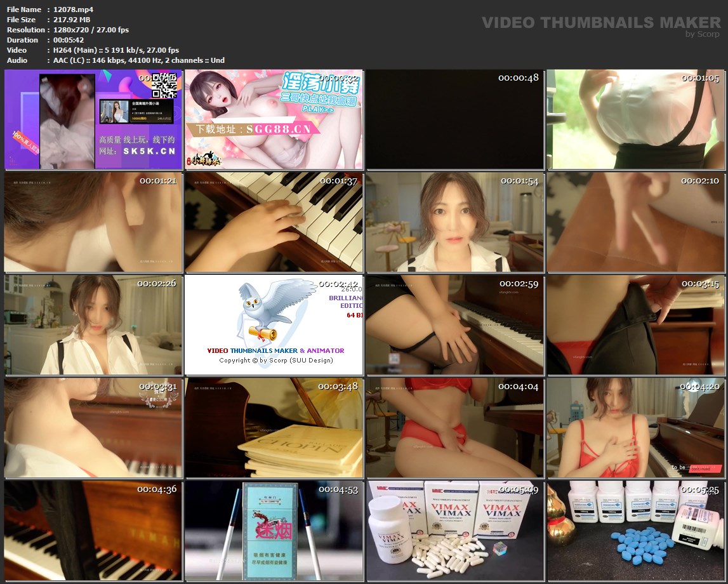
Task: Click the Resolution value 1280x720 / 27.00 fps
Action: click(x=91, y=30)
